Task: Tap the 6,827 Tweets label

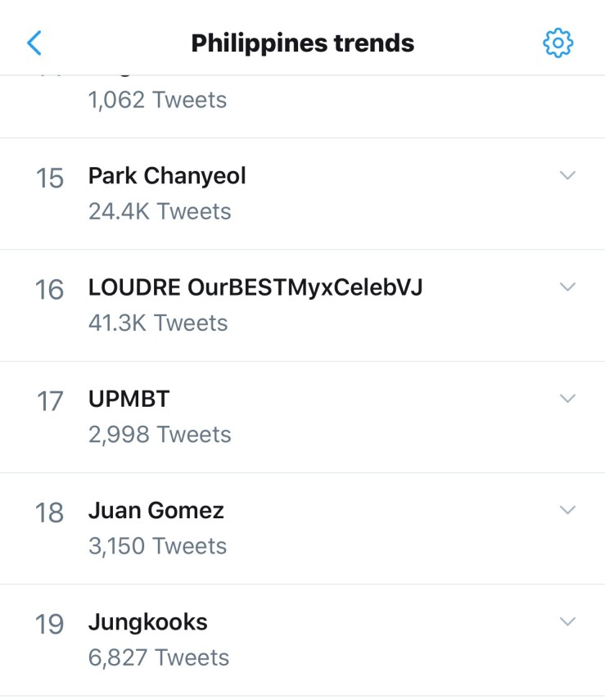Action: 159,657
